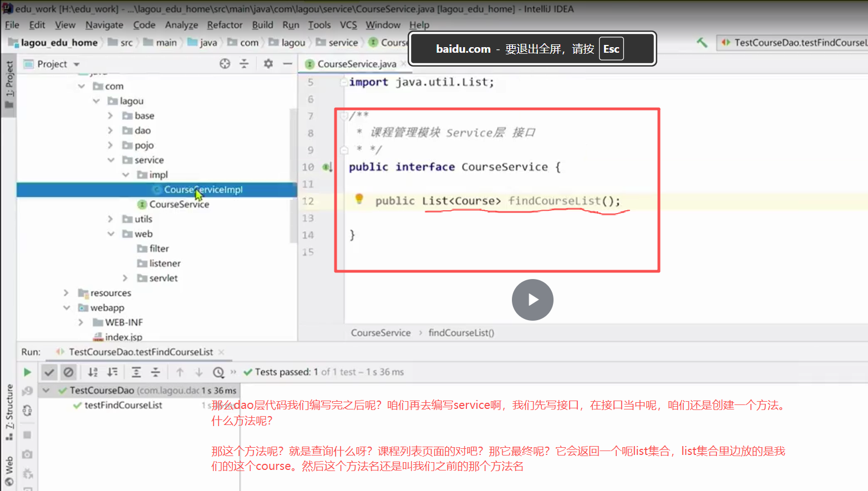Open the VCS menu
This screenshot has height=491, width=868.
point(348,25)
